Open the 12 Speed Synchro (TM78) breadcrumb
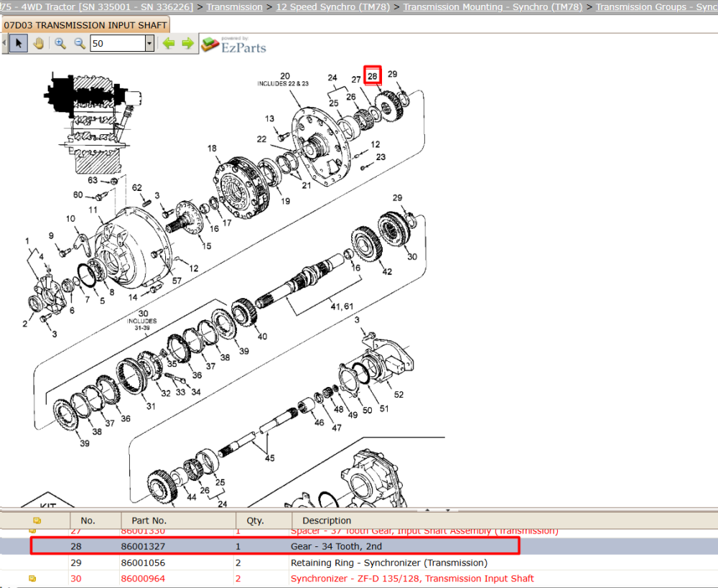 pos(333,7)
